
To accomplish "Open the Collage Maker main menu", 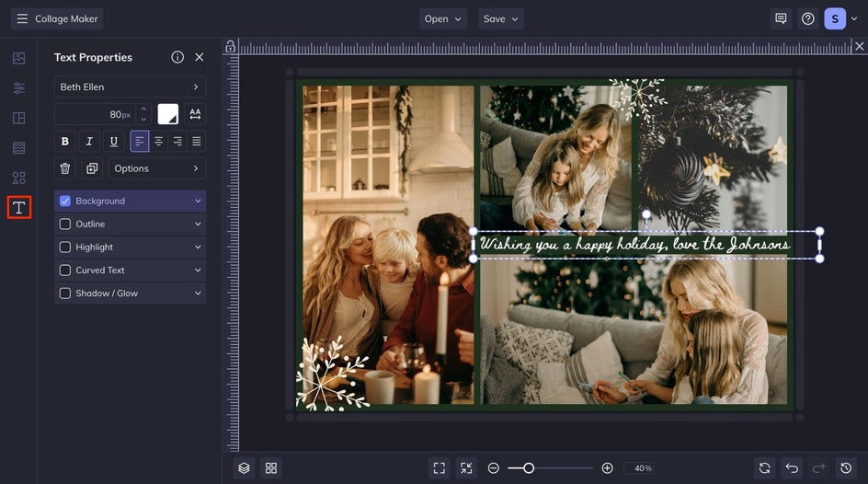I will (57, 18).
